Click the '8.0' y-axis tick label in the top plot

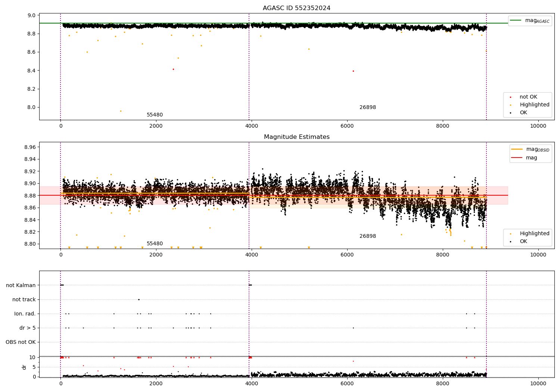tap(32, 108)
